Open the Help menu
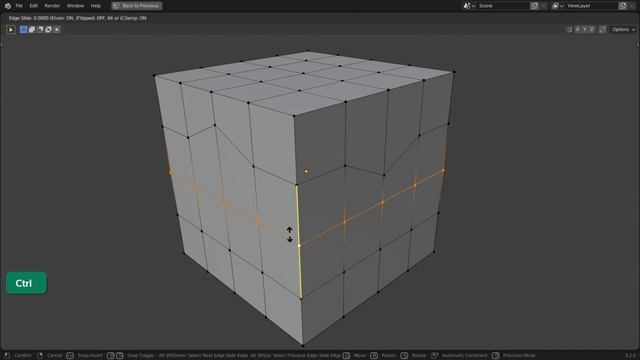This screenshot has width=640, height=360. pyautogui.click(x=96, y=6)
